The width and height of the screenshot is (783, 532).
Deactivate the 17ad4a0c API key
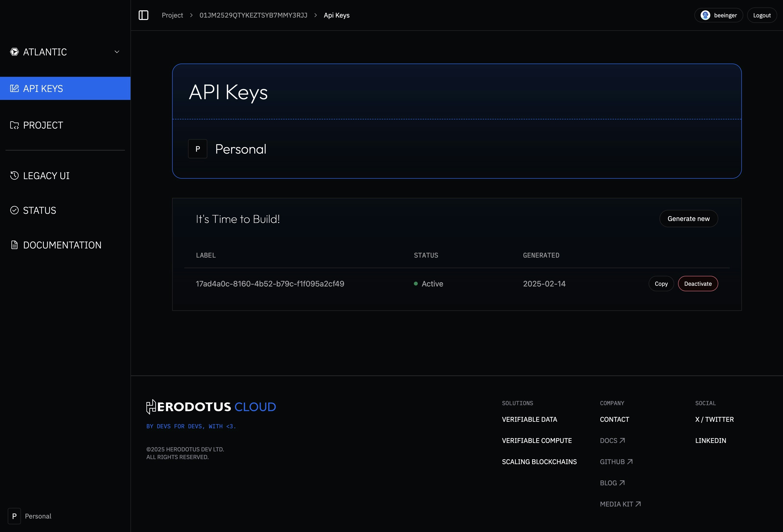pyautogui.click(x=698, y=283)
